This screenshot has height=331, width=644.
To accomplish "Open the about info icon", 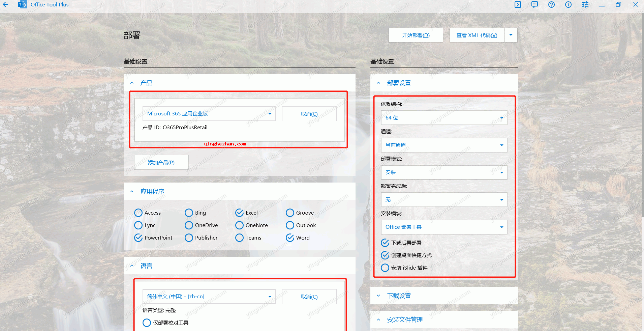I will pos(568,5).
